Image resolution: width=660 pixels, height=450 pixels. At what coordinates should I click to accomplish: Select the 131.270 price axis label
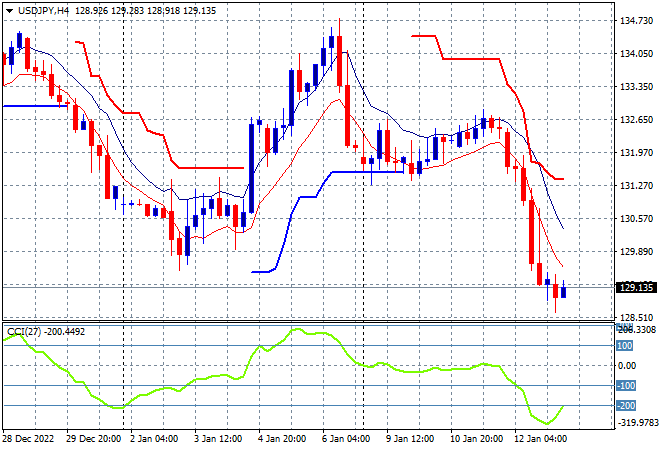point(637,186)
